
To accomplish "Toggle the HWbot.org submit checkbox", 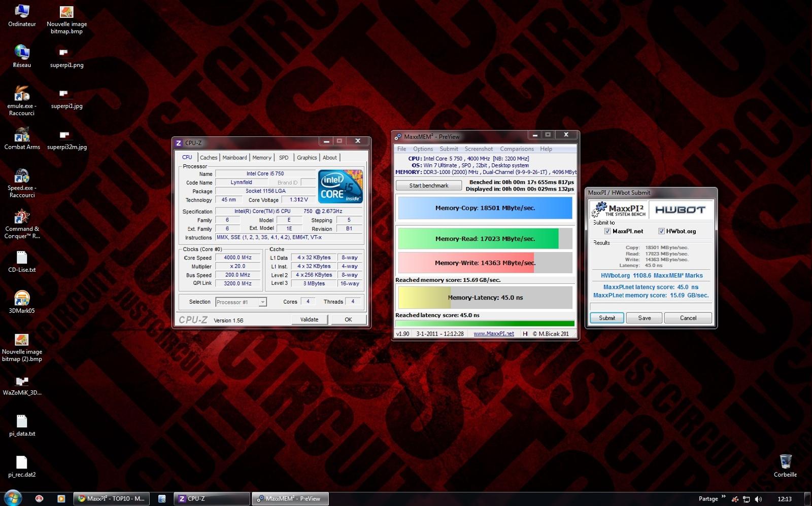I will [x=661, y=231].
